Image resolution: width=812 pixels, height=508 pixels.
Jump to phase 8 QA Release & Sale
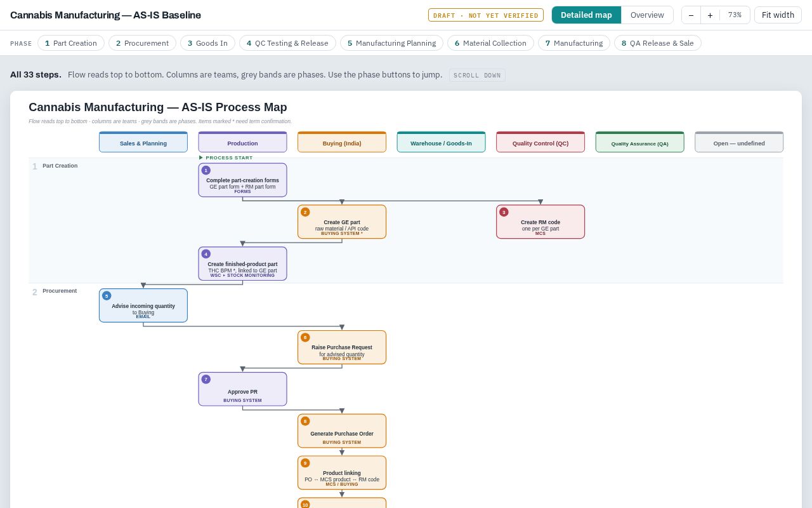pyautogui.click(x=658, y=43)
